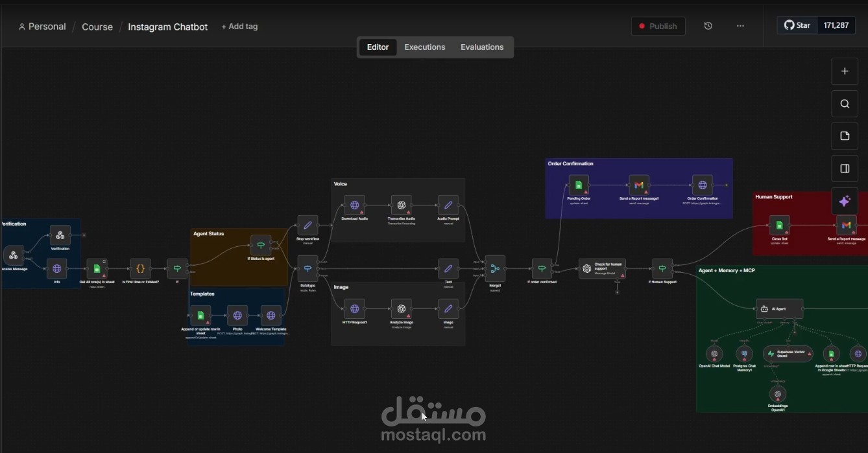Viewport: 868px width, 453px height.
Task: Select the Photo HTTP request node
Action: click(237, 316)
